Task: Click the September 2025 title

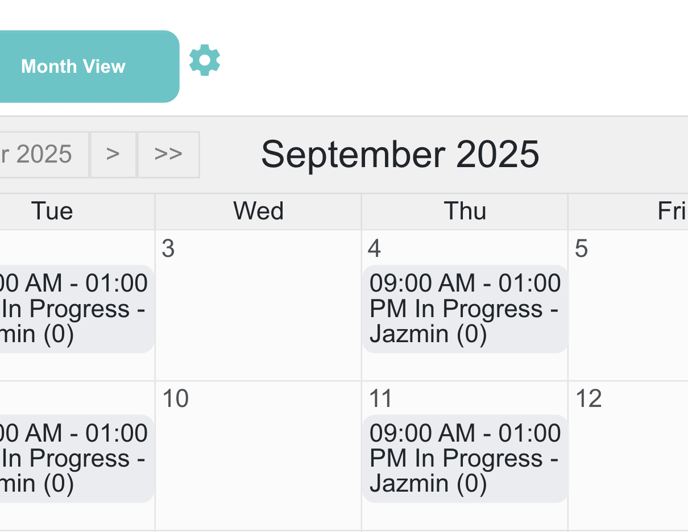Action: click(400, 155)
